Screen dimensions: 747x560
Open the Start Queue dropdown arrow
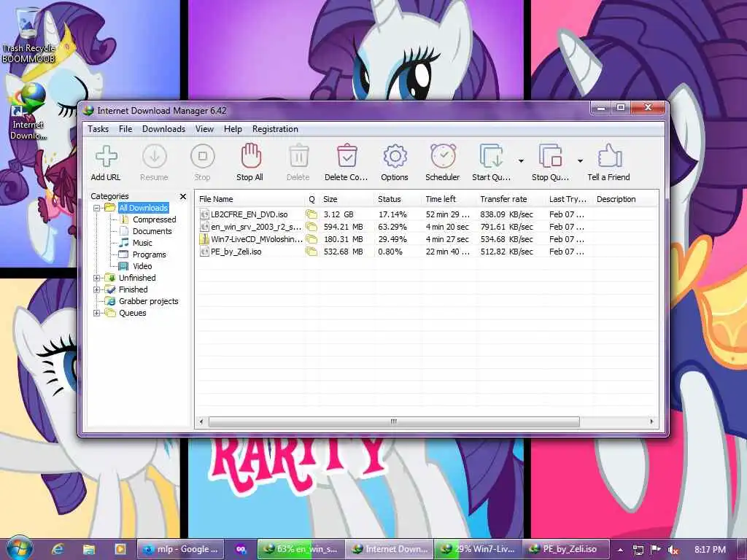521,161
